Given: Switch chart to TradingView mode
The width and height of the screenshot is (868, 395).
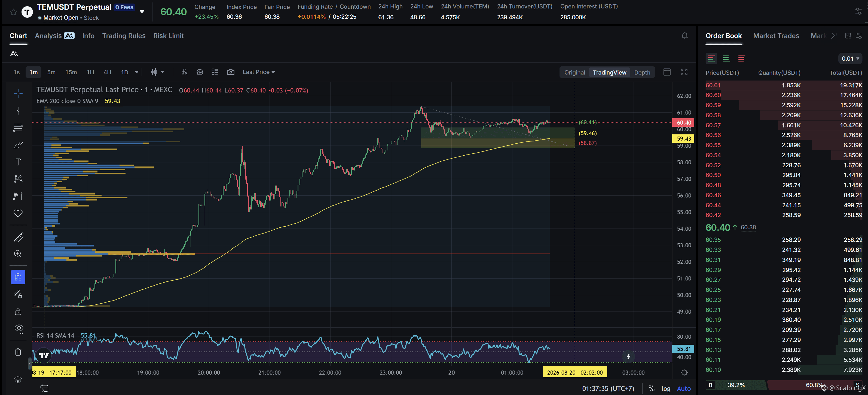Looking at the screenshot, I should (x=609, y=72).
